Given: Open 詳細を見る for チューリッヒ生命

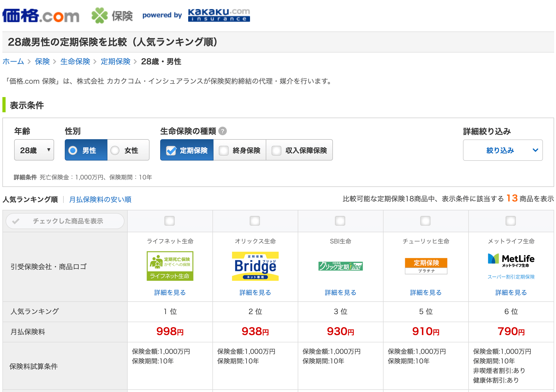Looking at the screenshot, I should point(426,293).
